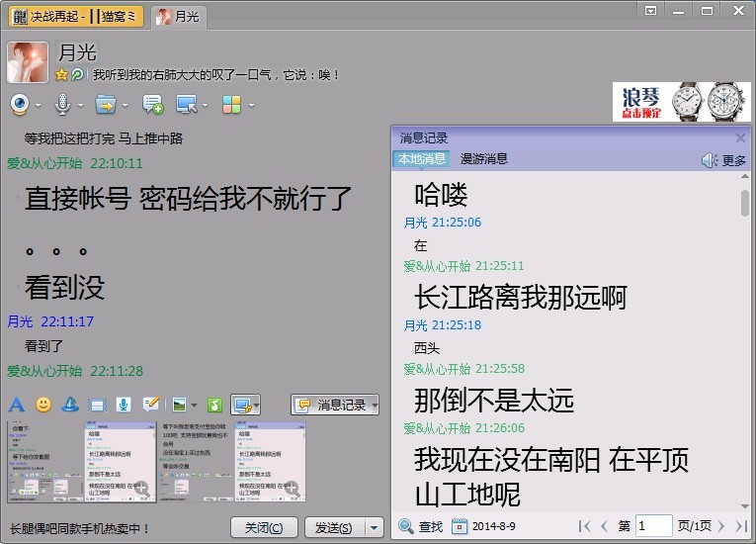The height and width of the screenshot is (544, 756).
Task: Open the 浪琴 watch advertisement banner
Action: (x=681, y=102)
